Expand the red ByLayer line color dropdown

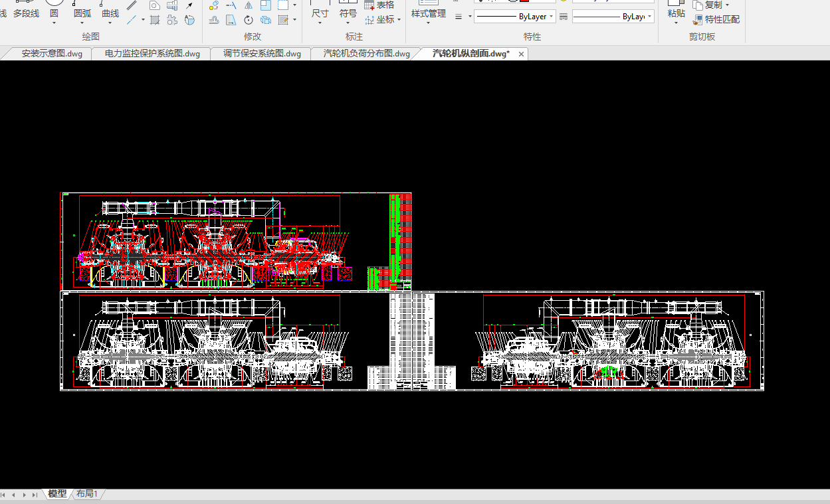(650, 17)
